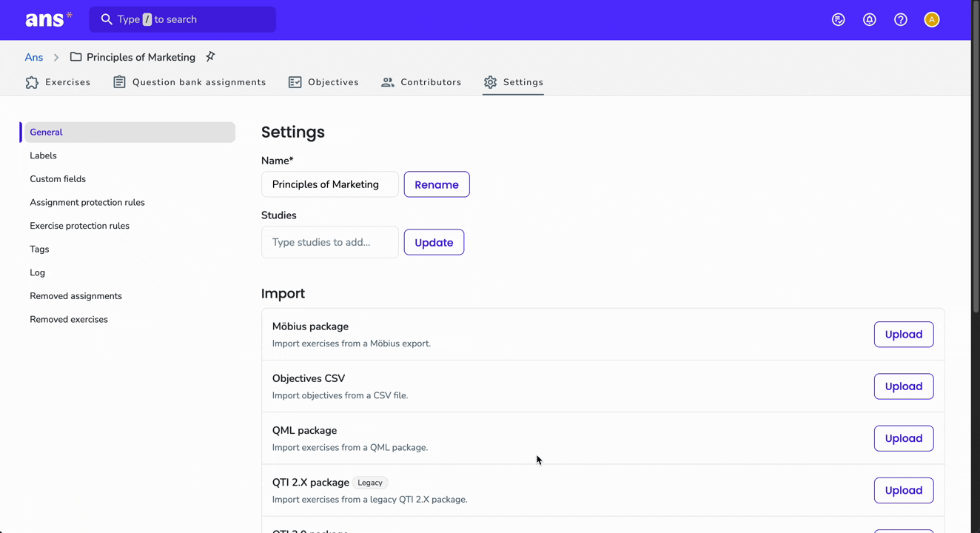Upload a QTI 2.X legacy package
The image size is (980, 533).
tap(904, 490)
